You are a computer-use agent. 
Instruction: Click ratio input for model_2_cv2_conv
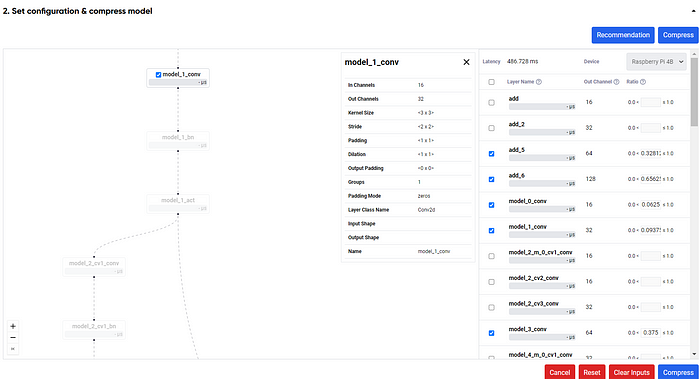click(x=650, y=282)
